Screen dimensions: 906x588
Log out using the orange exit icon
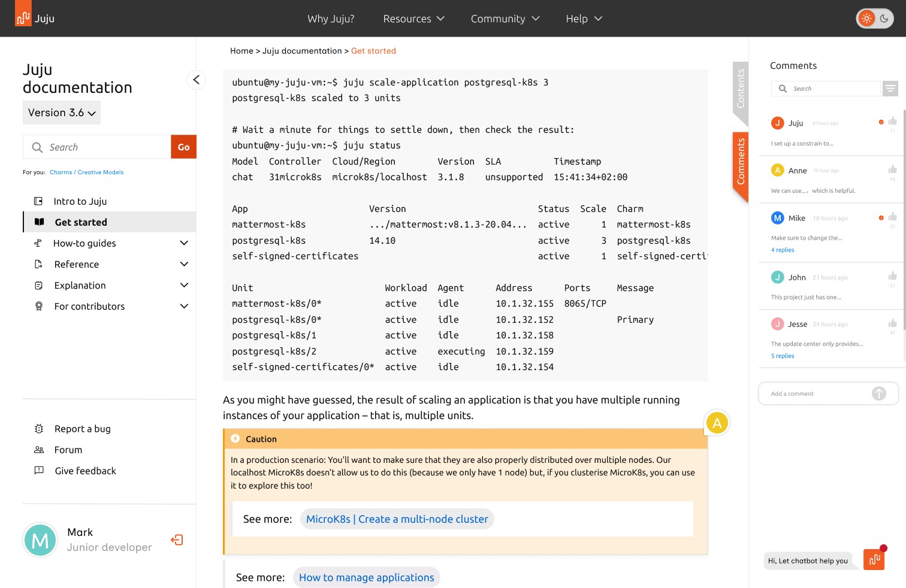click(177, 539)
